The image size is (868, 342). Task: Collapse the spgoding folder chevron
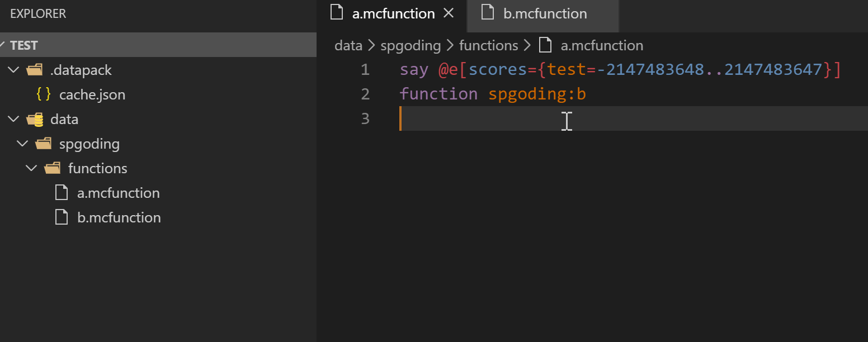[23, 144]
